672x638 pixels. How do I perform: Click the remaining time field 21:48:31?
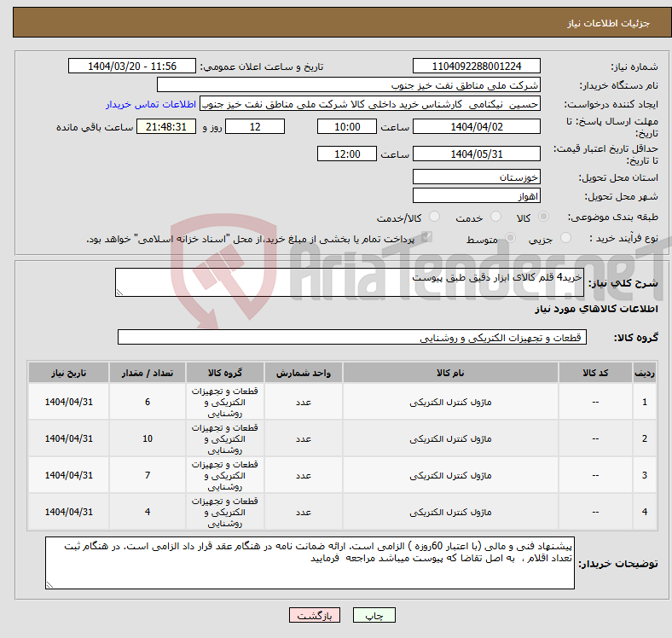pyautogui.click(x=166, y=126)
